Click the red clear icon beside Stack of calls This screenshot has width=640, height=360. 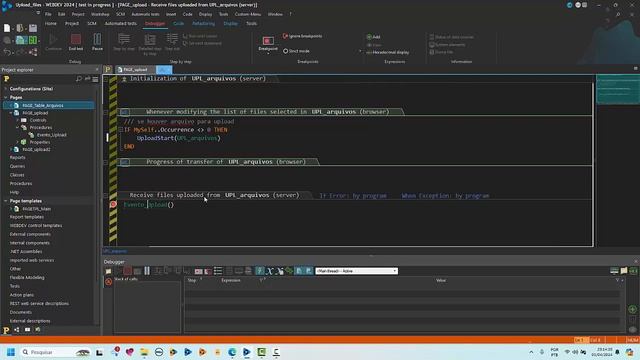click(108, 282)
